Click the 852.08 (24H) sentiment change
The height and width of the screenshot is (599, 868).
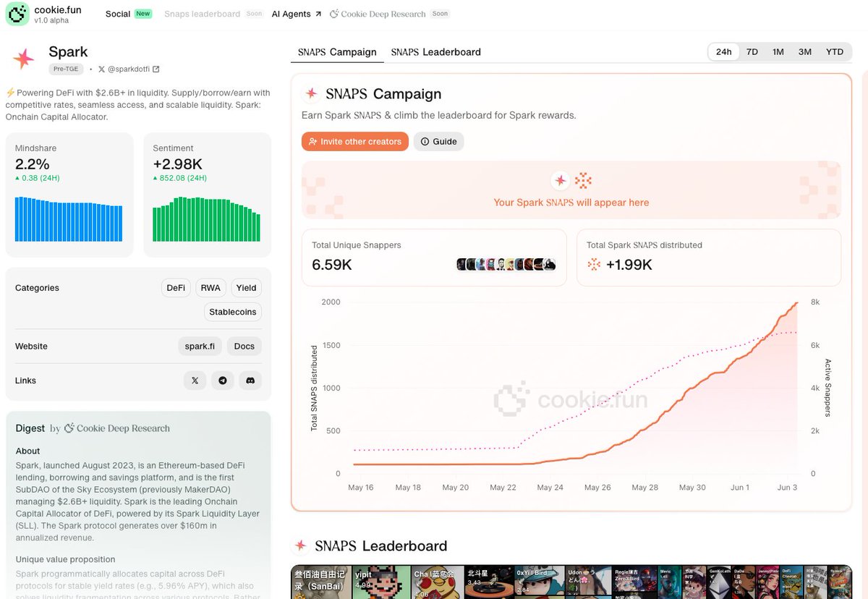click(180, 178)
